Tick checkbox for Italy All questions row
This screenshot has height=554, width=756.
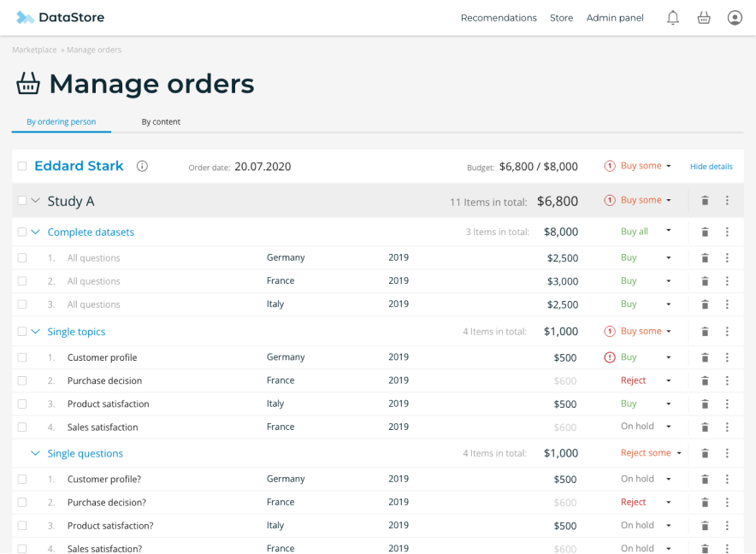pos(22,304)
